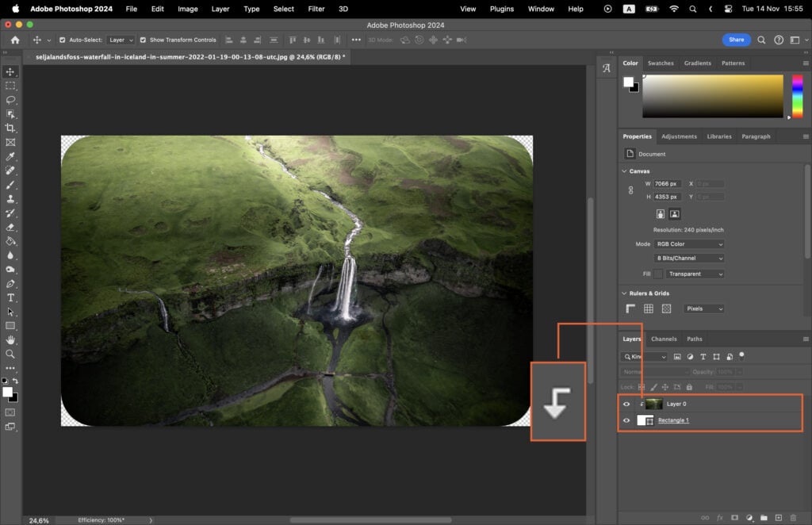The width and height of the screenshot is (812, 525).
Task: Click the blue Share button
Action: pyautogui.click(x=736, y=40)
